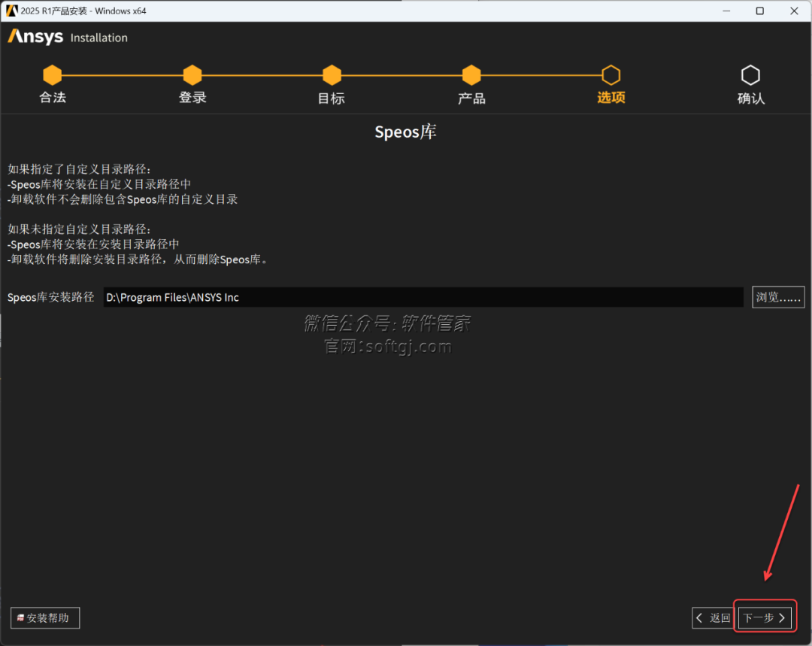
Task: Click text 如果未指定自定义目录路径
Action: [77, 229]
